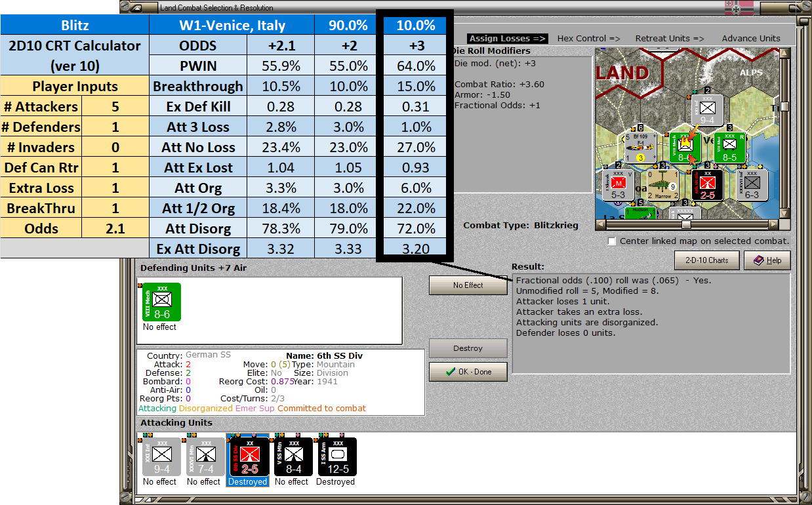Open Help
The width and height of the screenshot is (812, 505).
tap(767, 260)
